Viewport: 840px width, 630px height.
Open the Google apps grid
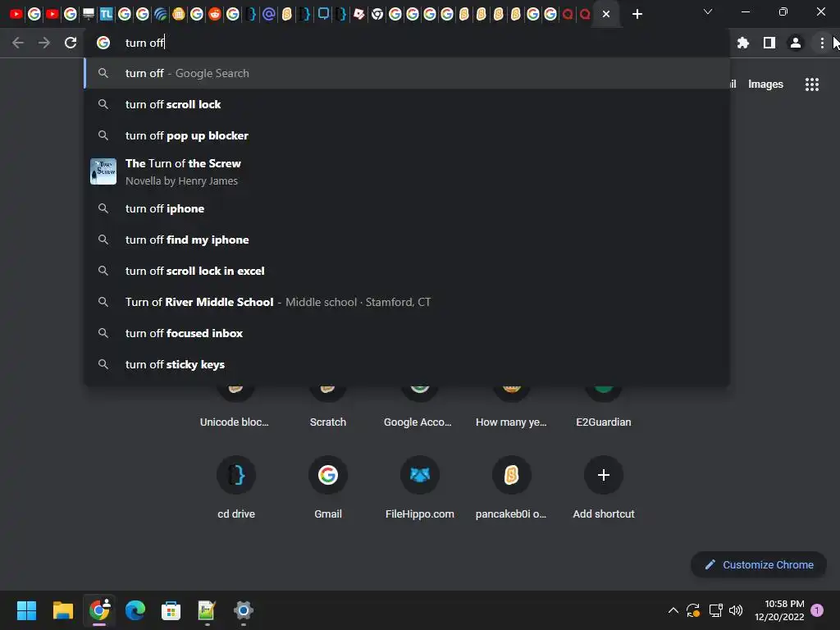pos(811,84)
